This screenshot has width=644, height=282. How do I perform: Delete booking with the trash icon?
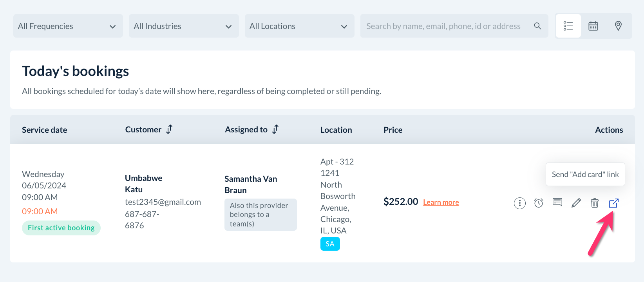pyautogui.click(x=595, y=203)
